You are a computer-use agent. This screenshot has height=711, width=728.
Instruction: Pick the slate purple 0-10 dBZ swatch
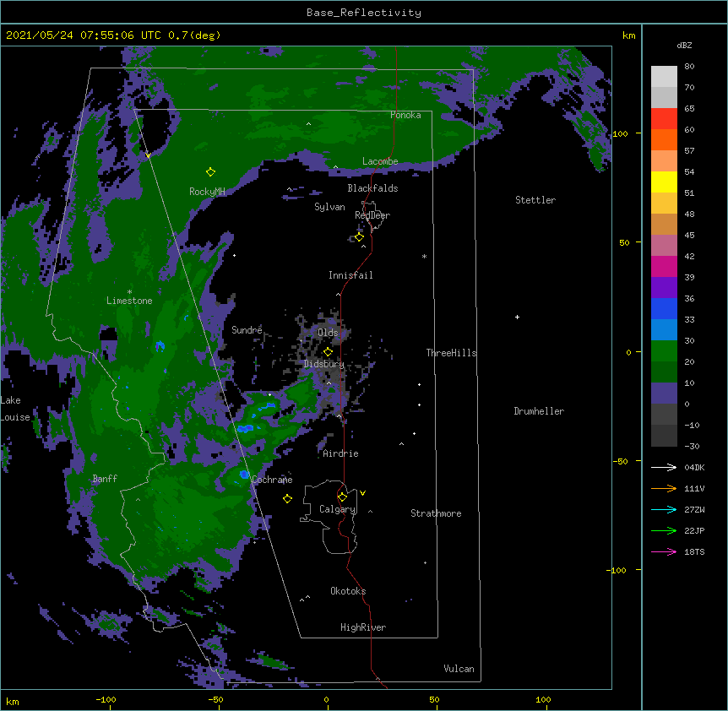pos(664,393)
